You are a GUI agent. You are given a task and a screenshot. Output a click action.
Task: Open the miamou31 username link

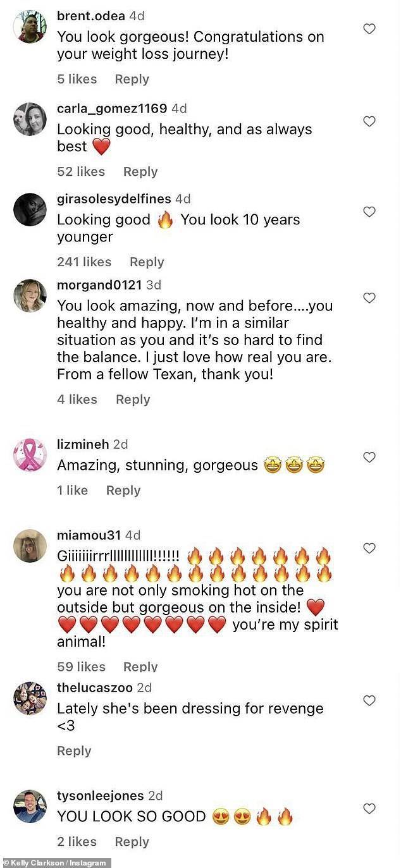tap(89, 535)
